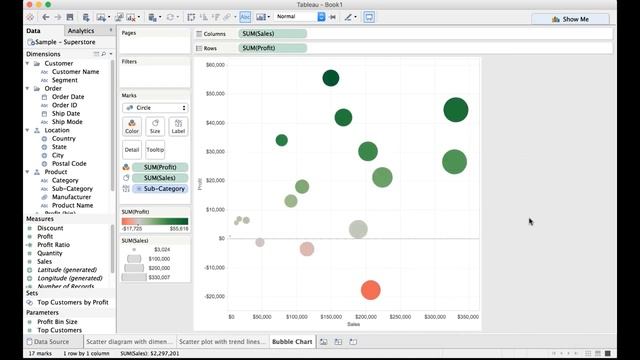Switch to the Analytics tab
The image size is (640, 360).
point(81,31)
